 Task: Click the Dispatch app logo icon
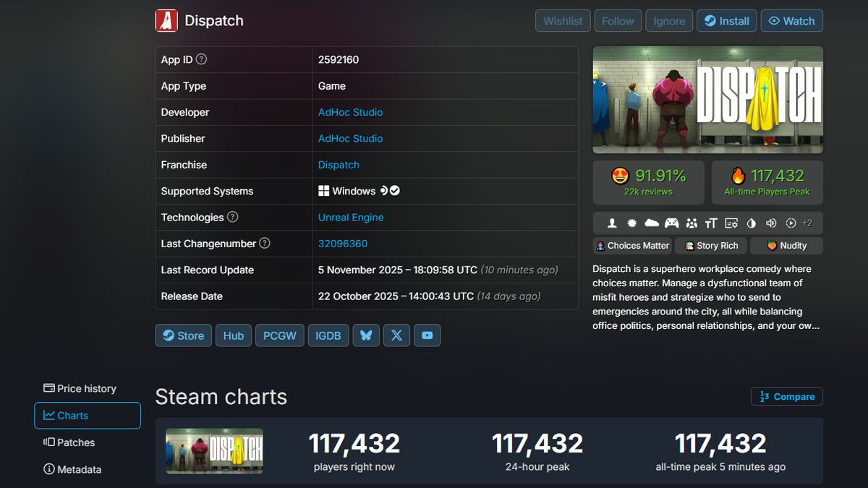tap(166, 20)
